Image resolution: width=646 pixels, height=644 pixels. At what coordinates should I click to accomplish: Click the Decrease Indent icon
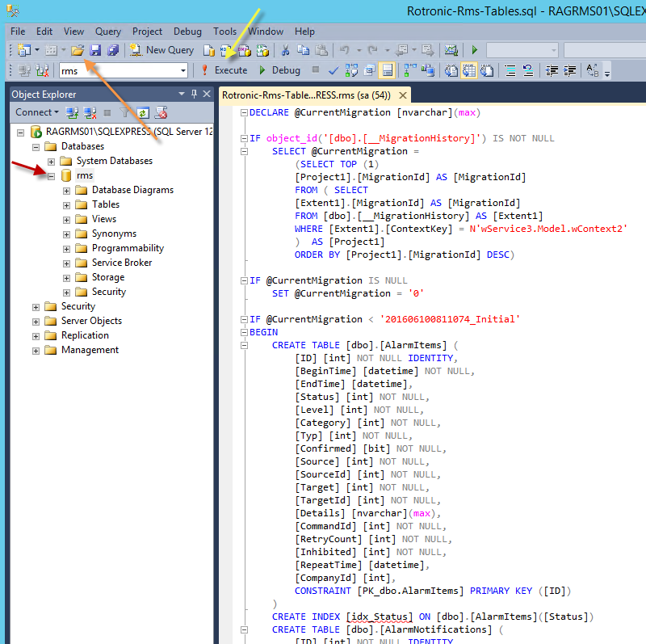(x=552, y=70)
